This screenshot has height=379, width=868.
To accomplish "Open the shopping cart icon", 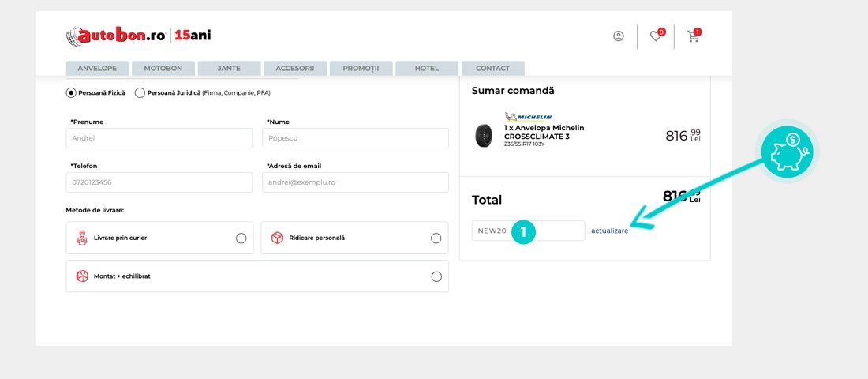I will pyautogui.click(x=693, y=36).
